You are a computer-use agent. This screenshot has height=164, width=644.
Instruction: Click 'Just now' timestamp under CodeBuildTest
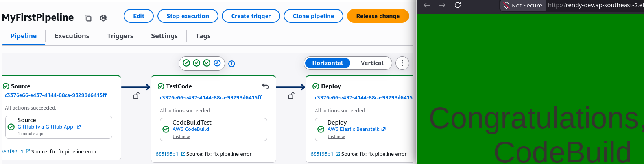pyautogui.click(x=181, y=136)
